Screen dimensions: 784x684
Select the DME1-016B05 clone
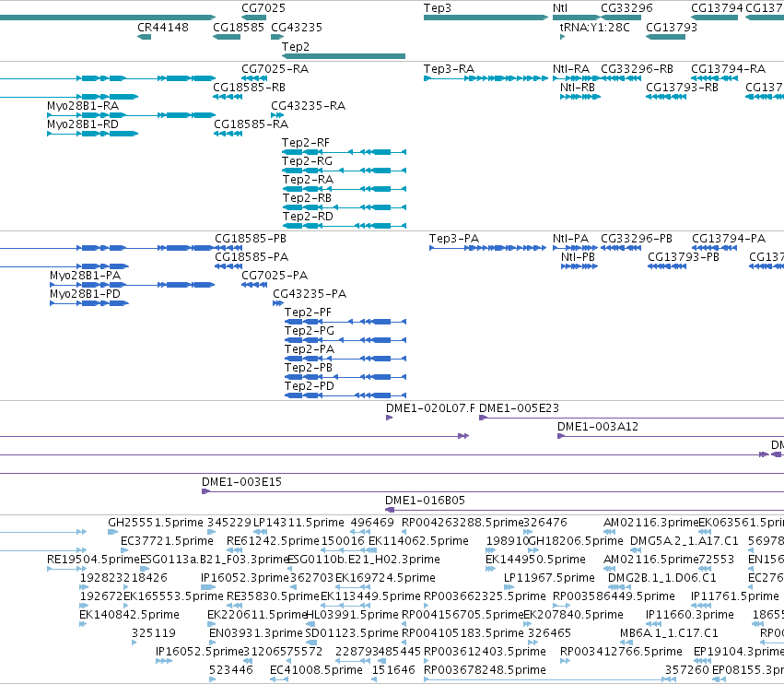(x=584, y=510)
